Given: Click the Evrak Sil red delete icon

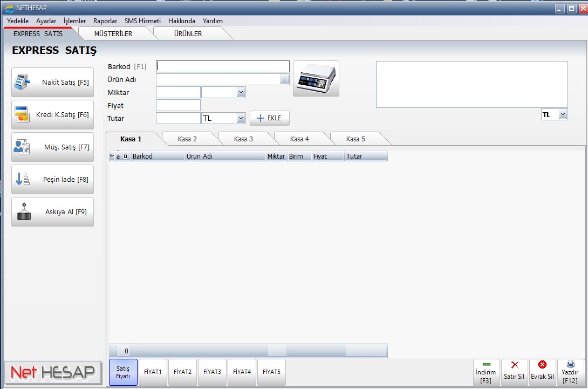Looking at the screenshot, I should 542,365.
